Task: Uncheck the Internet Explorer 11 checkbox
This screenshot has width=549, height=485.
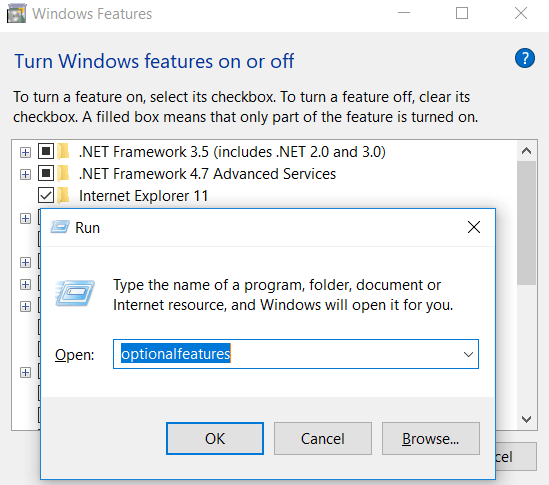Action: [46, 195]
